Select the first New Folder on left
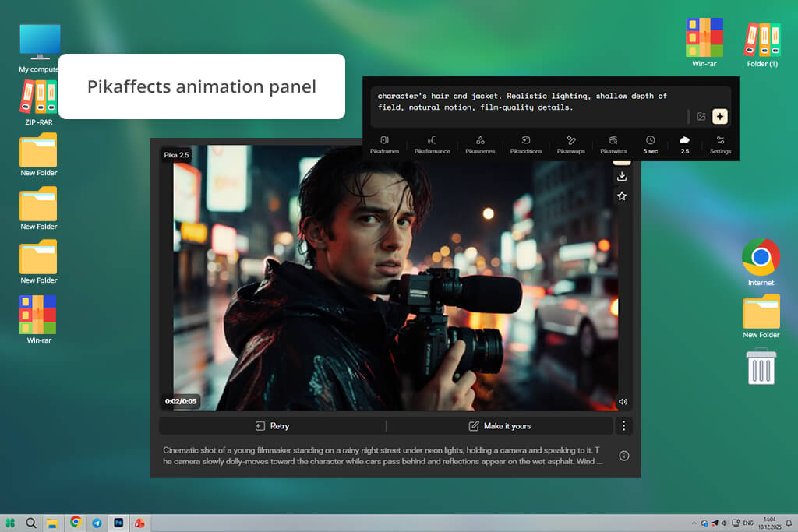 pos(39,155)
